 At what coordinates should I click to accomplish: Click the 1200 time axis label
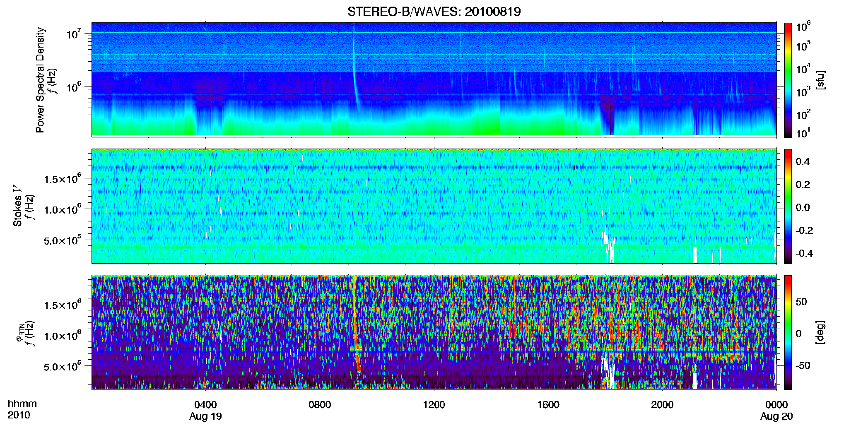434,404
